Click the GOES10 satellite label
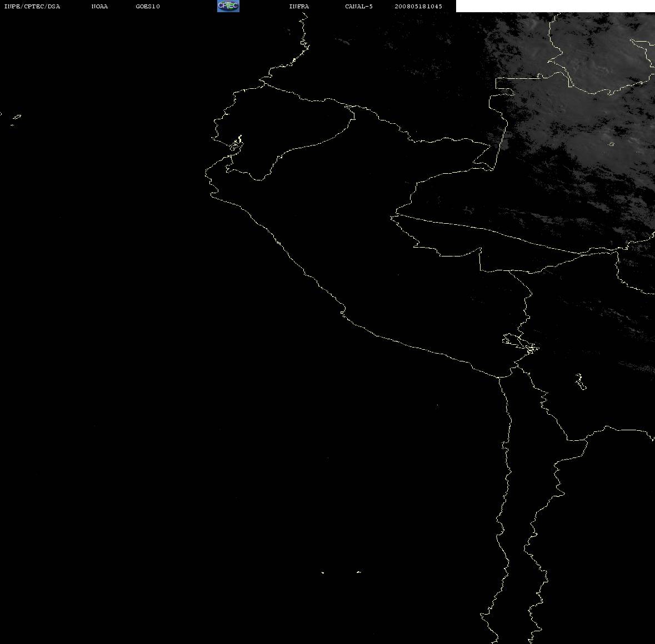 (x=148, y=6)
